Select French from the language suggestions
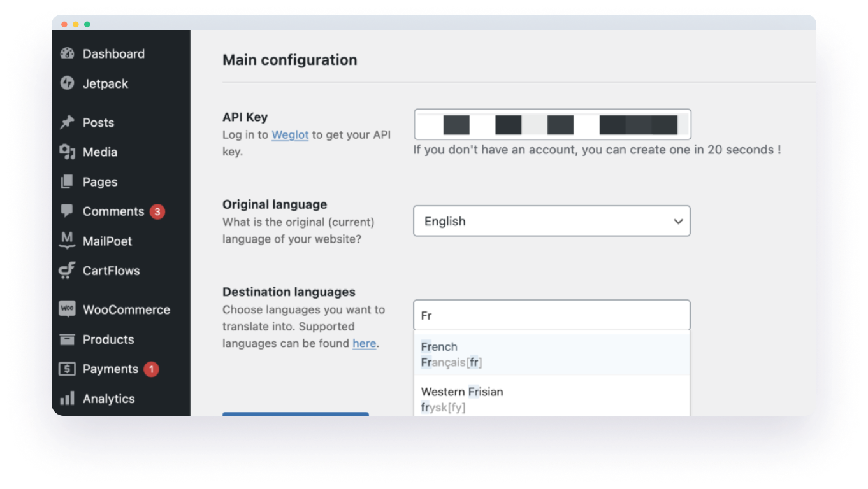Viewport: 868px width, 489px height. tap(551, 353)
